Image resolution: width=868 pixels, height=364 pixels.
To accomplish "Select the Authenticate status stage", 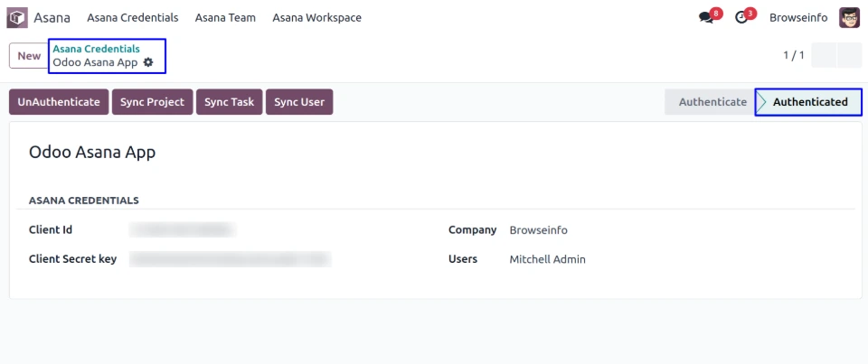I will coord(712,102).
